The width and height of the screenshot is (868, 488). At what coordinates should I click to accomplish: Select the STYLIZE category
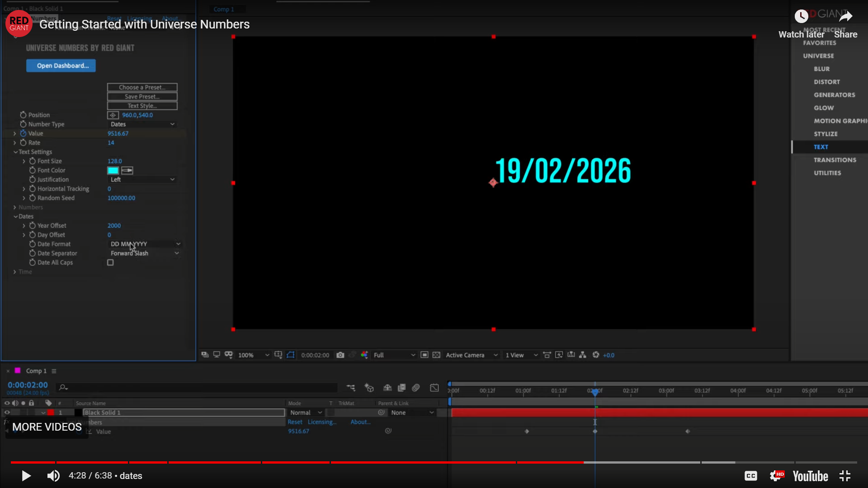826,134
